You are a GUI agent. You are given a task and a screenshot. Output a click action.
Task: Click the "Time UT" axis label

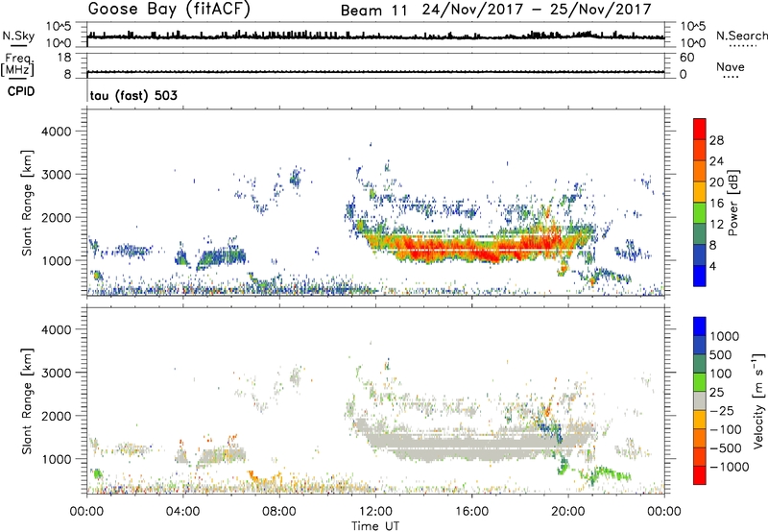[x=375, y=526]
